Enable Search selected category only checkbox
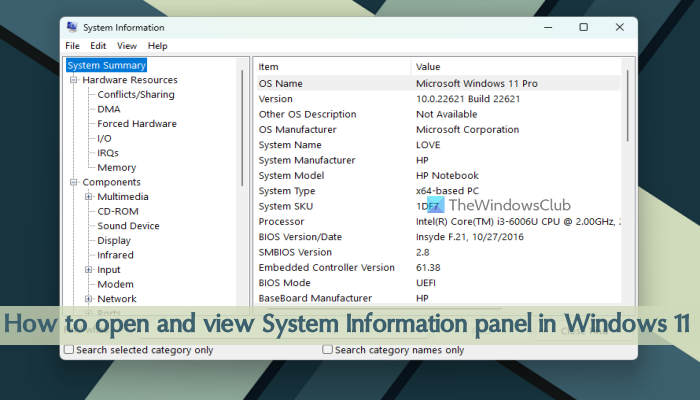The image size is (700, 400). (69, 350)
